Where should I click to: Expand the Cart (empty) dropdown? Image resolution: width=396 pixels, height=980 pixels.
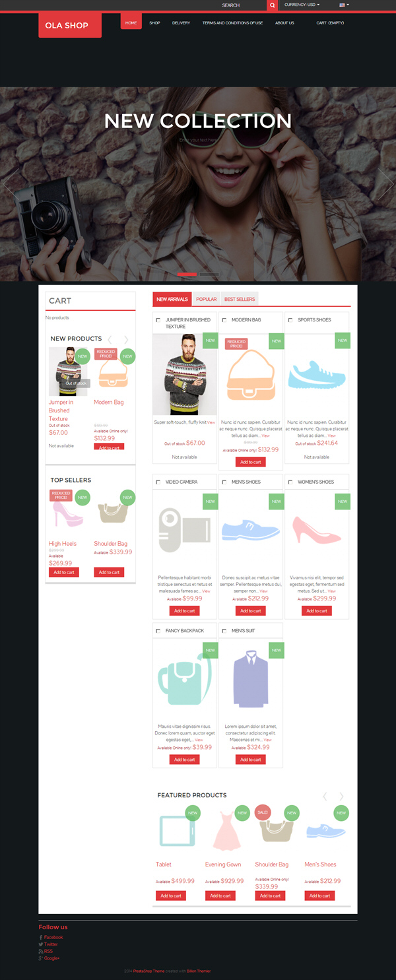click(330, 23)
